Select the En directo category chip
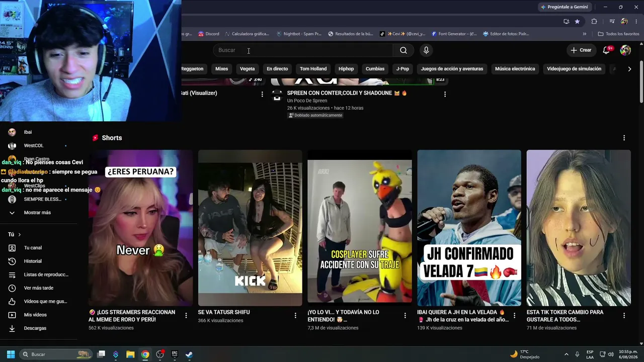Viewport: 644px width, 362px height. (277, 69)
